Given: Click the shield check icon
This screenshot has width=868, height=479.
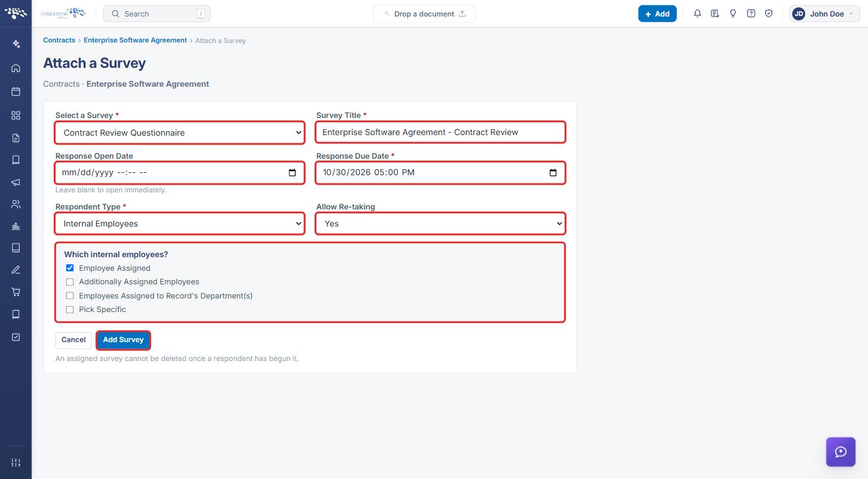Looking at the screenshot, I should [769, 14].
